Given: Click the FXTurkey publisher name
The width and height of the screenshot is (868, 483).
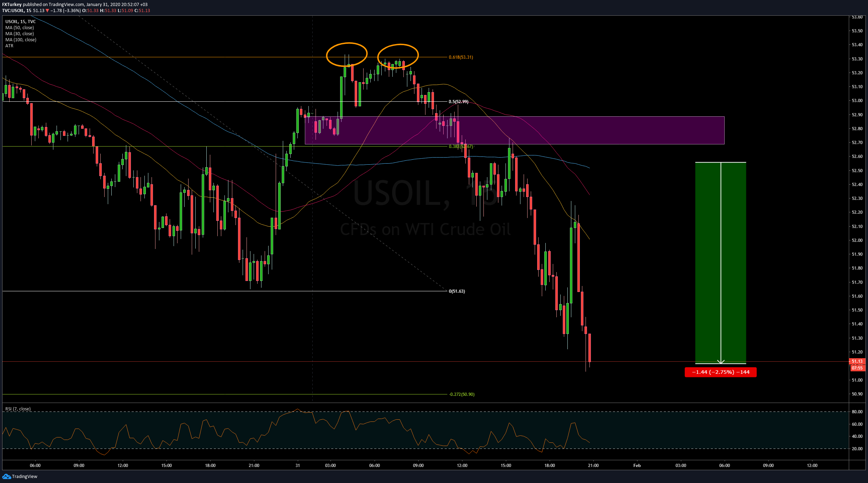Looking at the screenshot, I should click(x=12, y=5).
